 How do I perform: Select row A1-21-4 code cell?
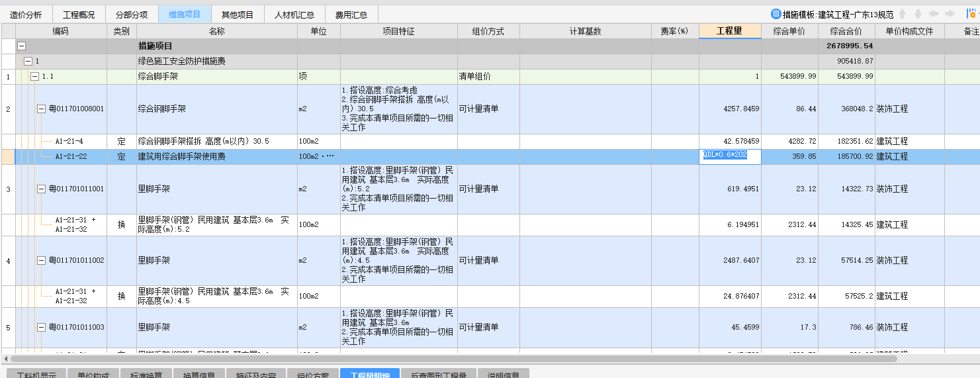[69, 142]
